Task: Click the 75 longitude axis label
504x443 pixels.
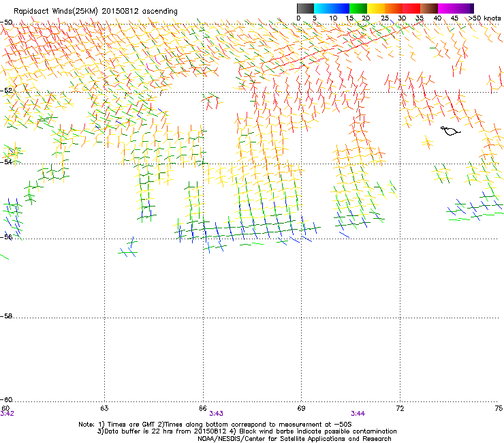Action: tap(499, 408)
